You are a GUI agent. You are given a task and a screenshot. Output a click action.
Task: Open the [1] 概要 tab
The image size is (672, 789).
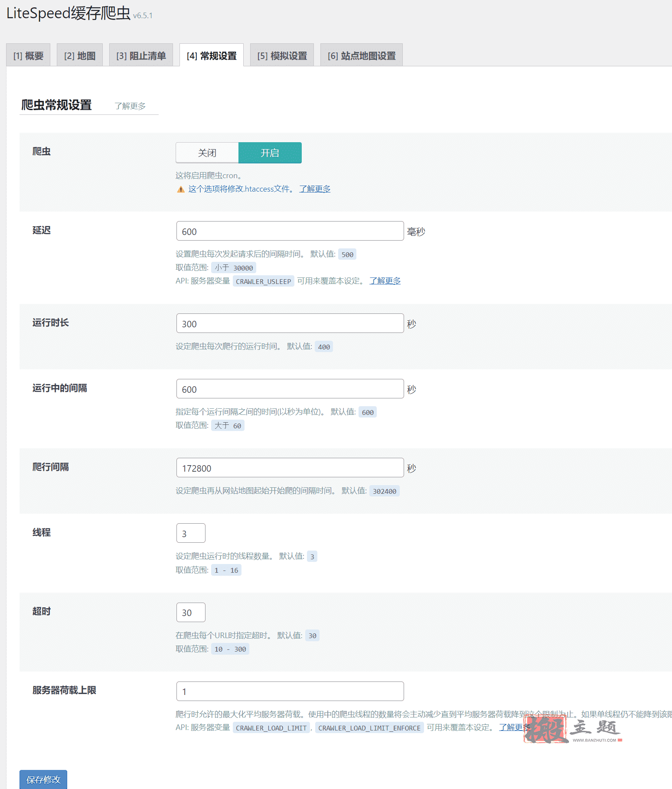(28, 55)
